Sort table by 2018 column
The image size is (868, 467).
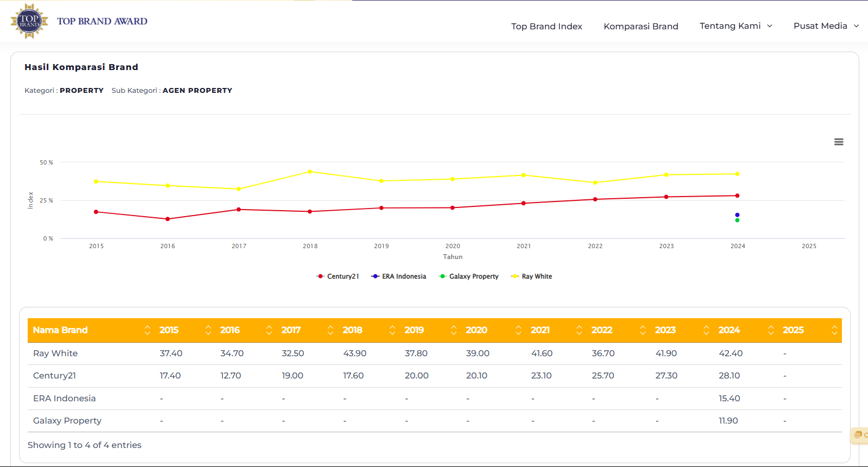pos(368,330)
